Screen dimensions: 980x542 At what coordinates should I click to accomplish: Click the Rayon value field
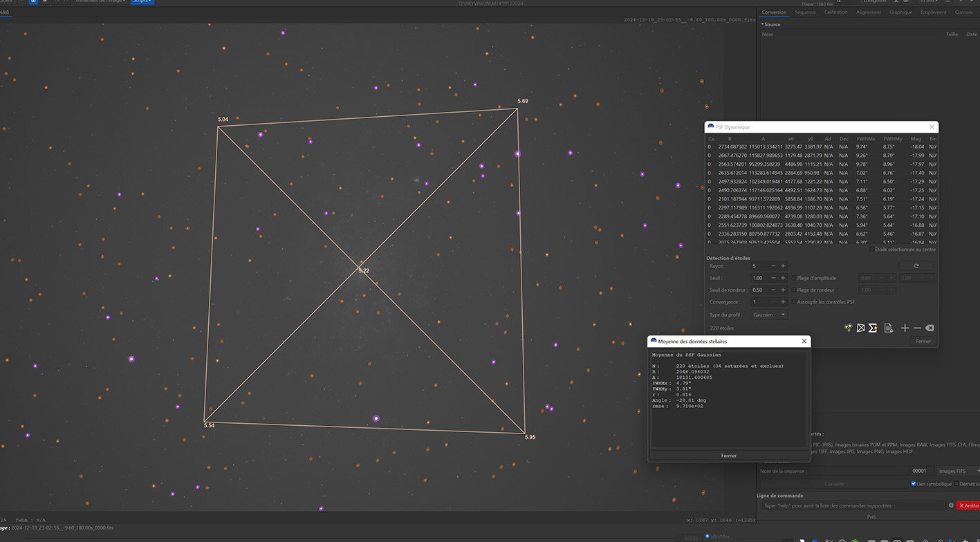coord(759,266)
